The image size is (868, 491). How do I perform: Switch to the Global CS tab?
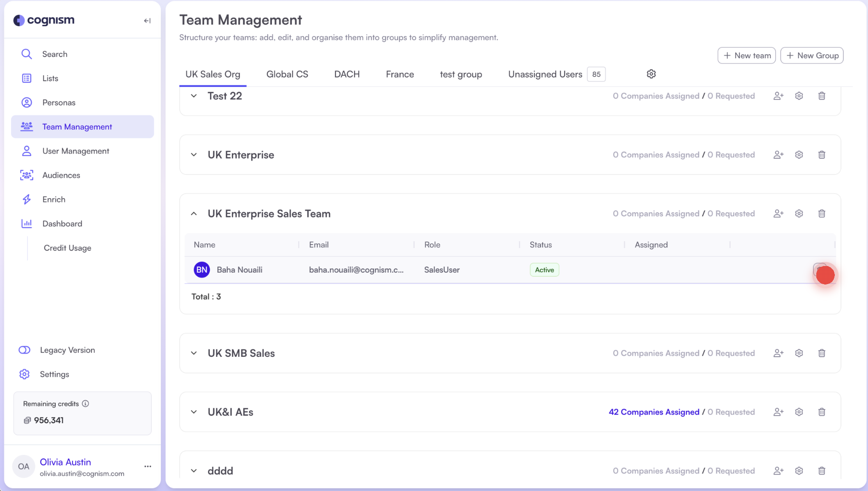tap(287, 74)
